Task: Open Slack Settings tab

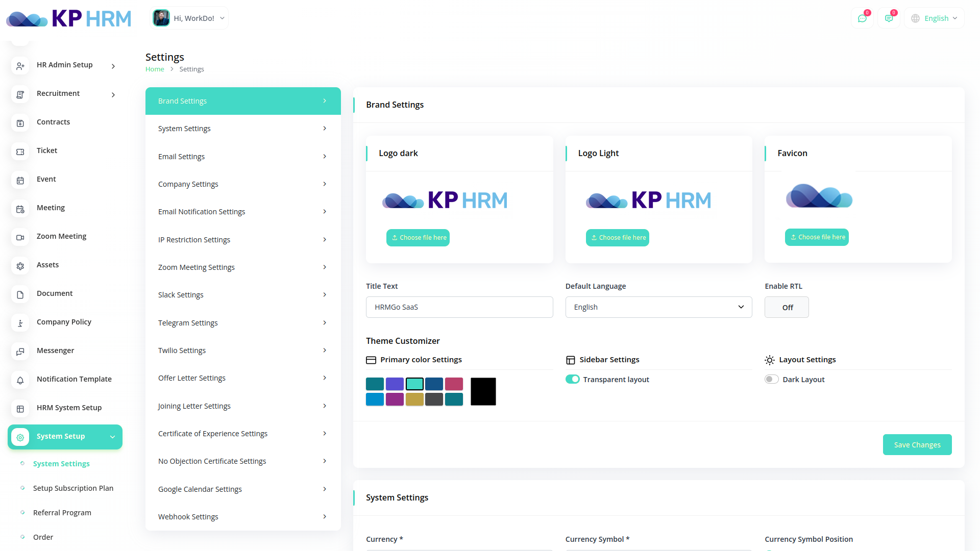Action: click(243, 295)
